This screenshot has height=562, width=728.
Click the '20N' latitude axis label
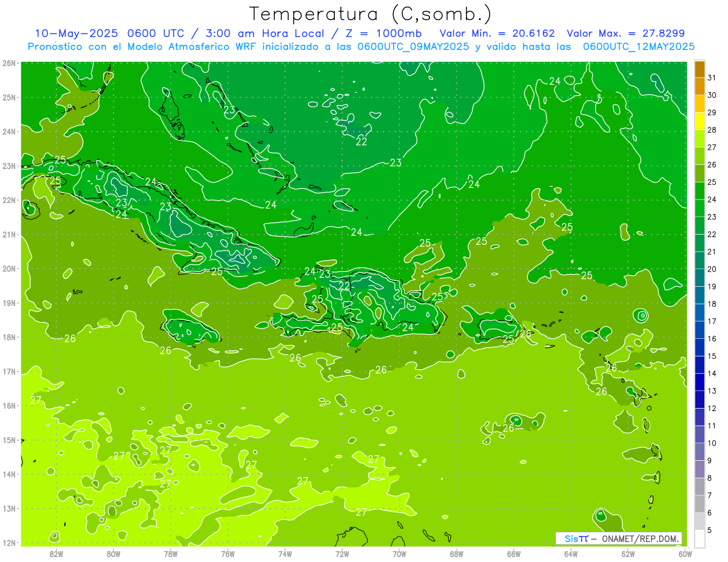pos(8,269)
